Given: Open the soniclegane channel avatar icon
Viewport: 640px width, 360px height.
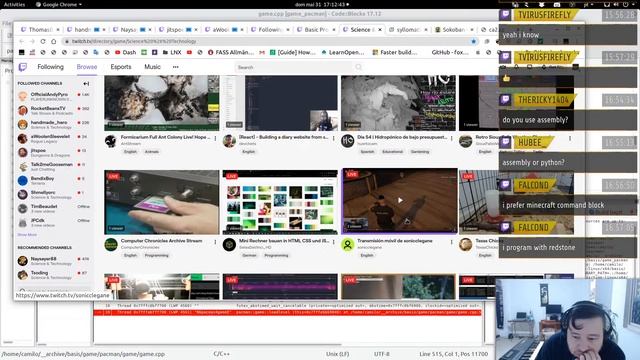Looking at the screenshot, I should click(348, 244).
